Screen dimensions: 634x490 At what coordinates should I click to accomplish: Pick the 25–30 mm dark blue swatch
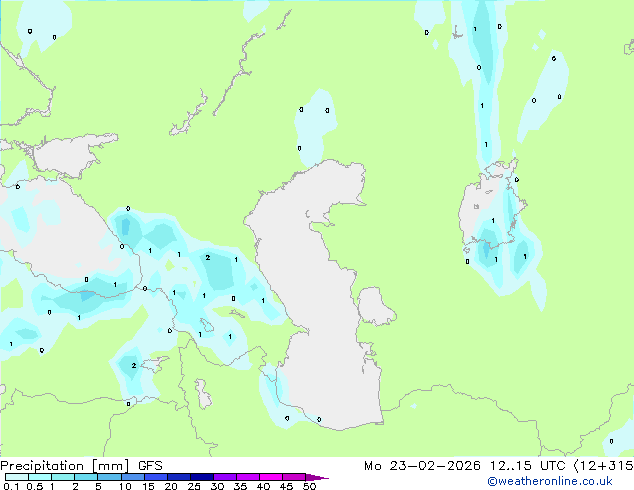tap(202, 477)
